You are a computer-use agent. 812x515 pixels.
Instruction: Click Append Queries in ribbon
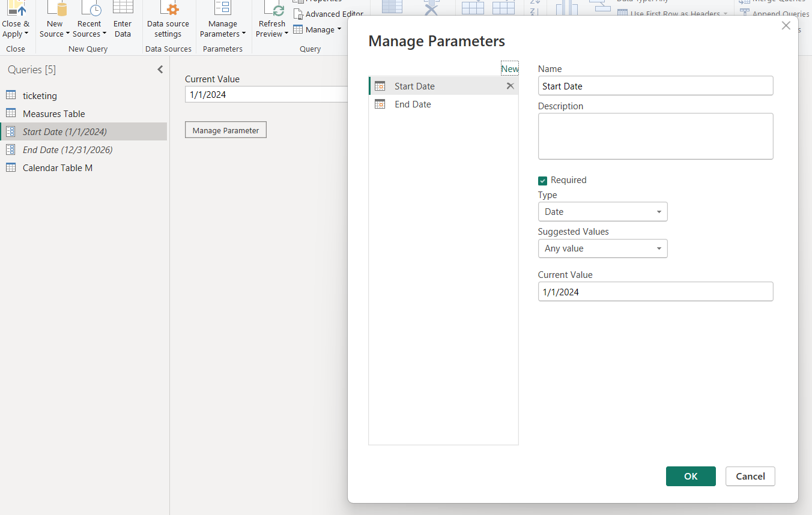775,14
